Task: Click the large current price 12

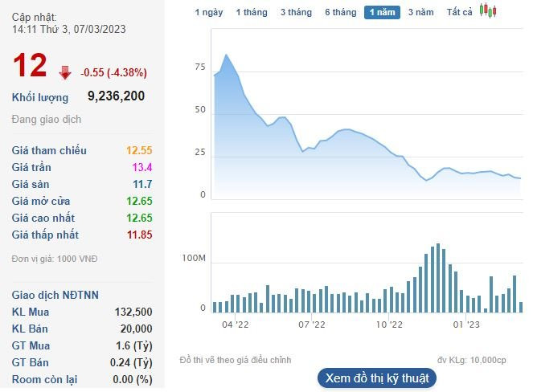Action: tap(30, 67)
